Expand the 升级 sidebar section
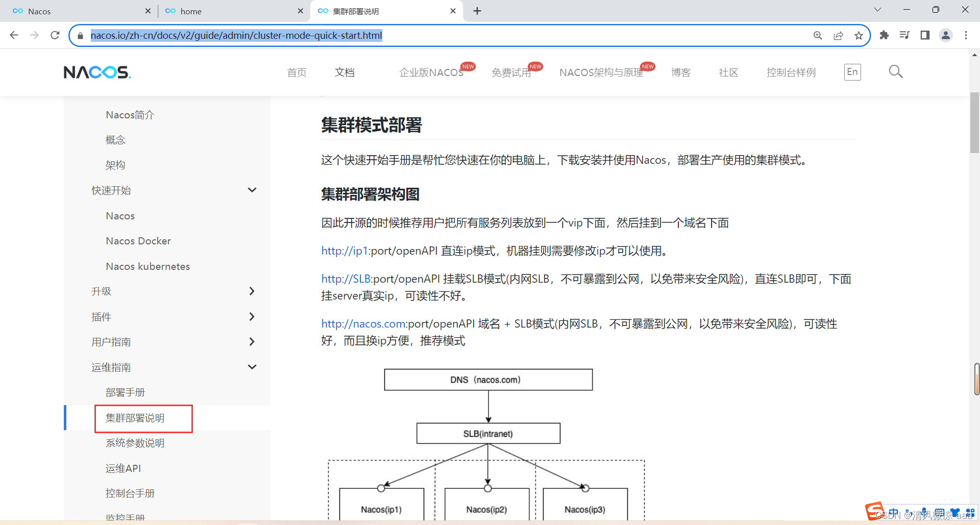Image resolution: width=980 pixels, height=525 pixels. click(x=252, y=291)
